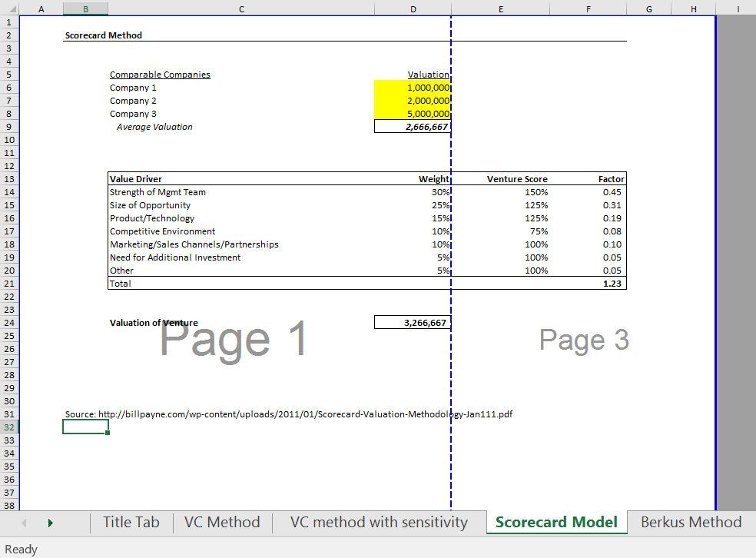The image size is (756, 558).
Task: Select column A header
Action: [x=41, y=9]
